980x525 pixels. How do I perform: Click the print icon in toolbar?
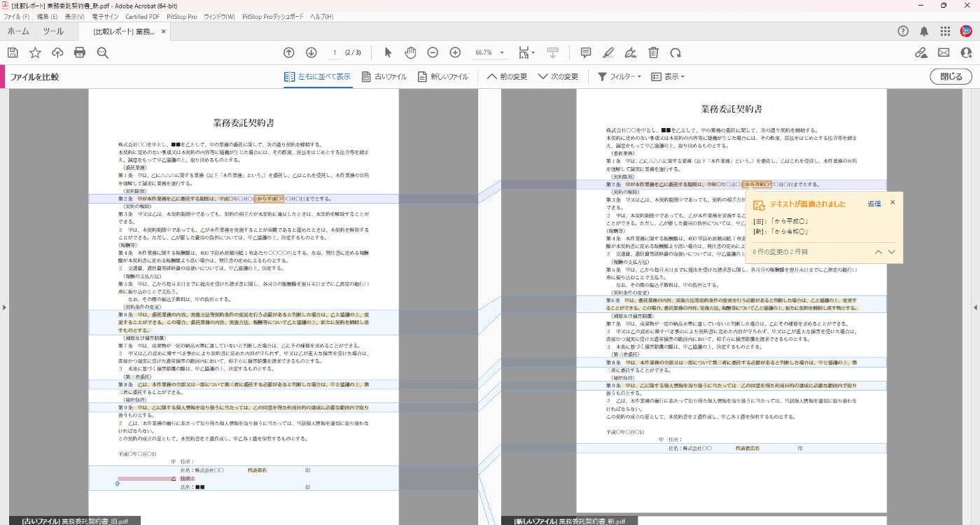(x=80, y=52)
